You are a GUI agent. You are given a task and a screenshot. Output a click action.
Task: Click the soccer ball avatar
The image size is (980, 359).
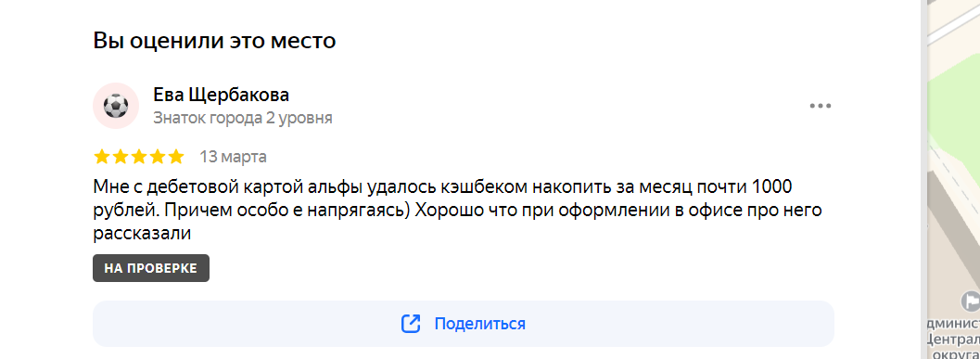(x=116, y=106)
